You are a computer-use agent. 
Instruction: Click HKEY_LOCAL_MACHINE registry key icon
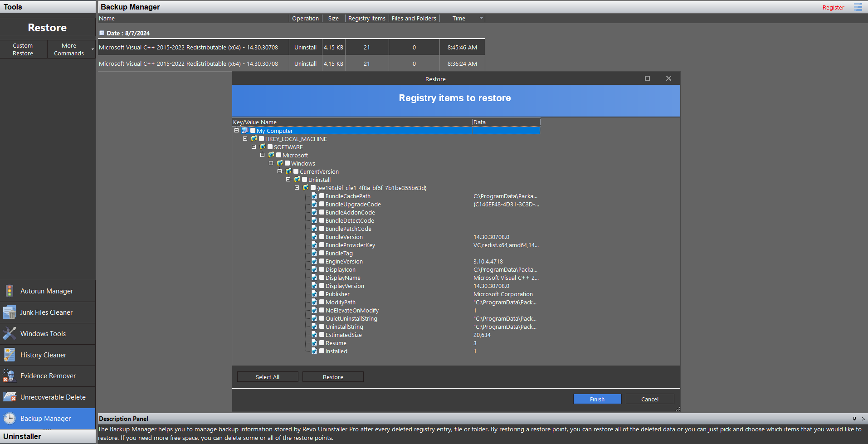click(x=254, y=139)
